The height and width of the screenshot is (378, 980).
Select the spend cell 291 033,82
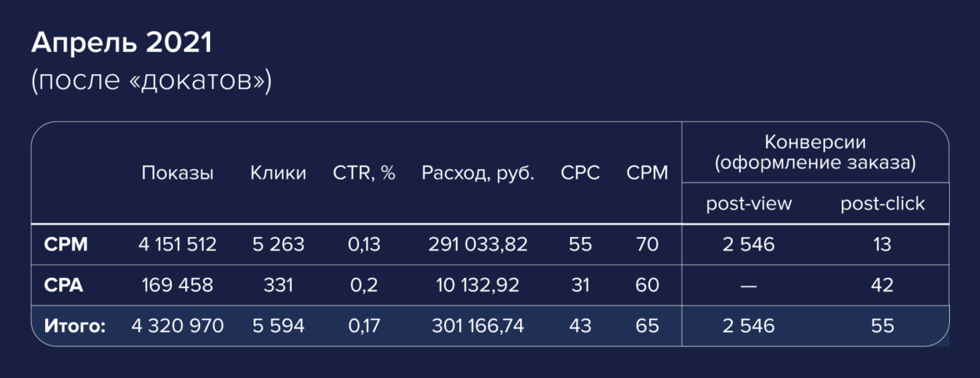click(478, 245)
